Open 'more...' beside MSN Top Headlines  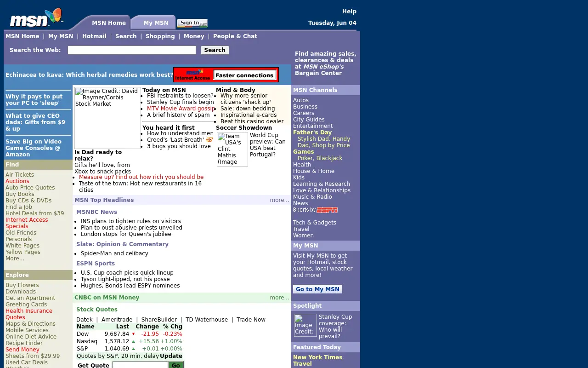coord(280,200)
